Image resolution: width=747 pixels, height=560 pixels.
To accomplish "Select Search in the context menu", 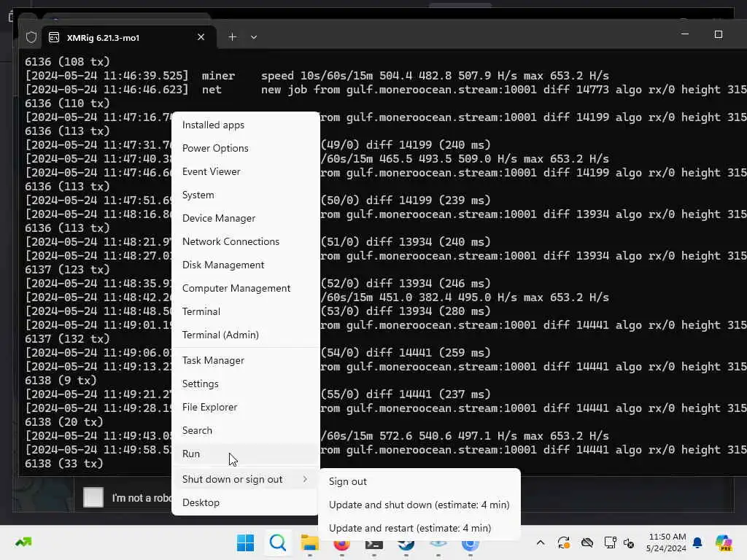I will click(x=245, y=430).
